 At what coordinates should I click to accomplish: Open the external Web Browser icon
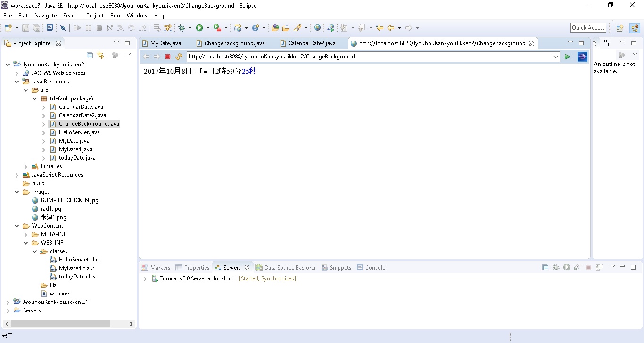(x=317, y=27)
